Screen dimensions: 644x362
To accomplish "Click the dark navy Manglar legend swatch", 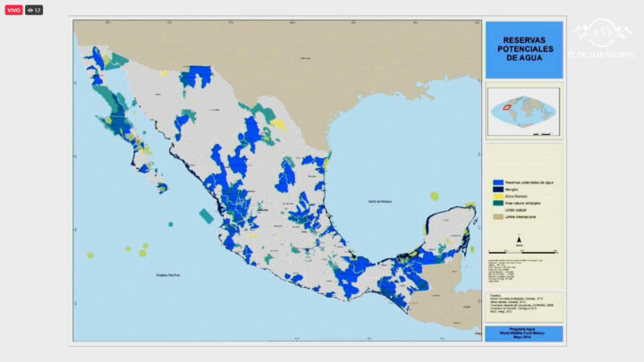I will [x=497, y=189].
